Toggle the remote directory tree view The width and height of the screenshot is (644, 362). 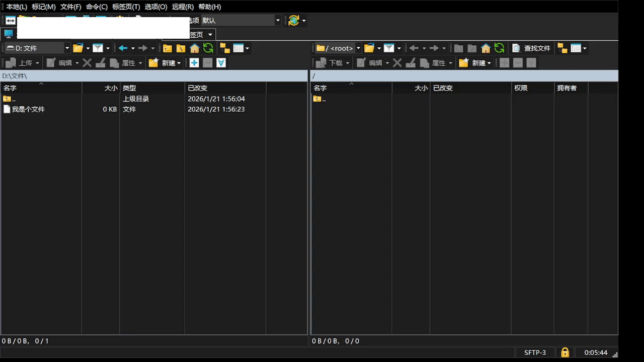coord(562,48)
